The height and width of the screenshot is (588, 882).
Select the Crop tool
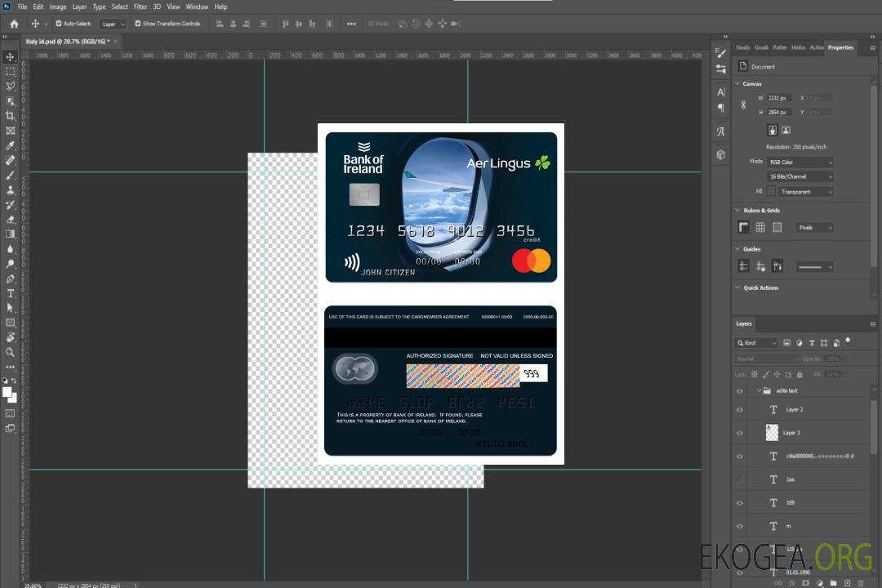(10, 116)
